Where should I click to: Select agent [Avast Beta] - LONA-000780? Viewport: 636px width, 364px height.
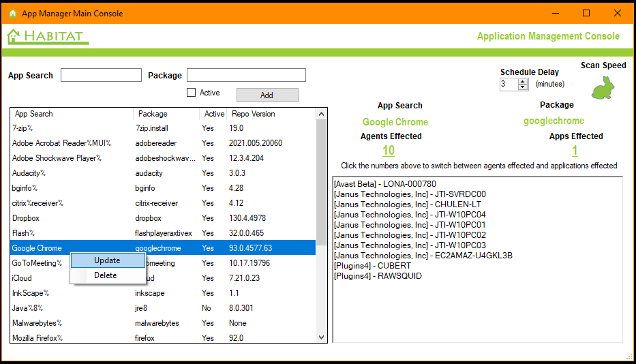385,184
